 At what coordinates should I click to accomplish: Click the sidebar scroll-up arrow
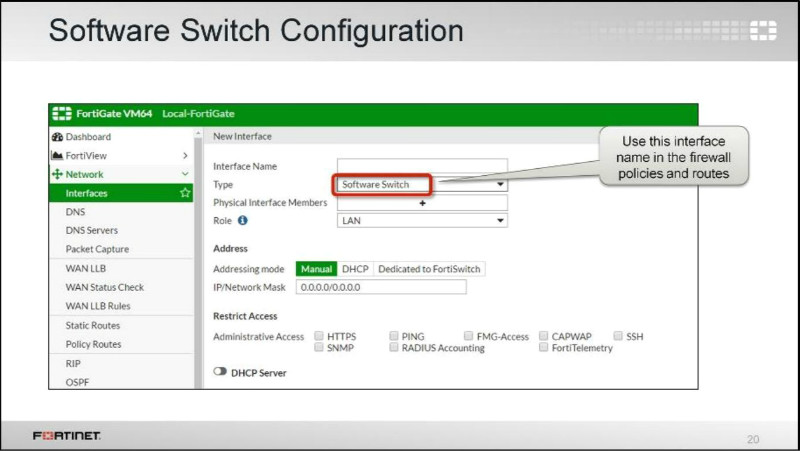(x=198, y=134)
